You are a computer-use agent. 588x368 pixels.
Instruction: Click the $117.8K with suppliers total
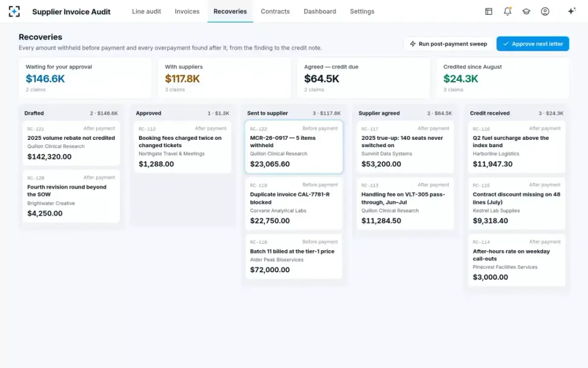pyautogui.click(x=183, y=79)
